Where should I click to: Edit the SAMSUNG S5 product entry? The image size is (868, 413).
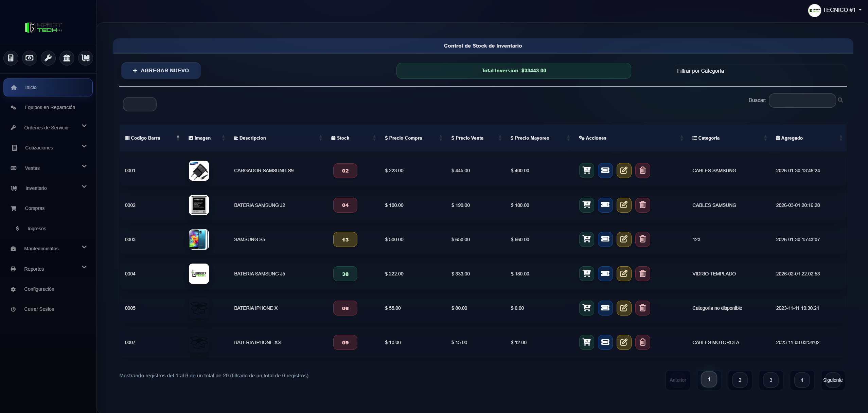click(x=624, y=239)
